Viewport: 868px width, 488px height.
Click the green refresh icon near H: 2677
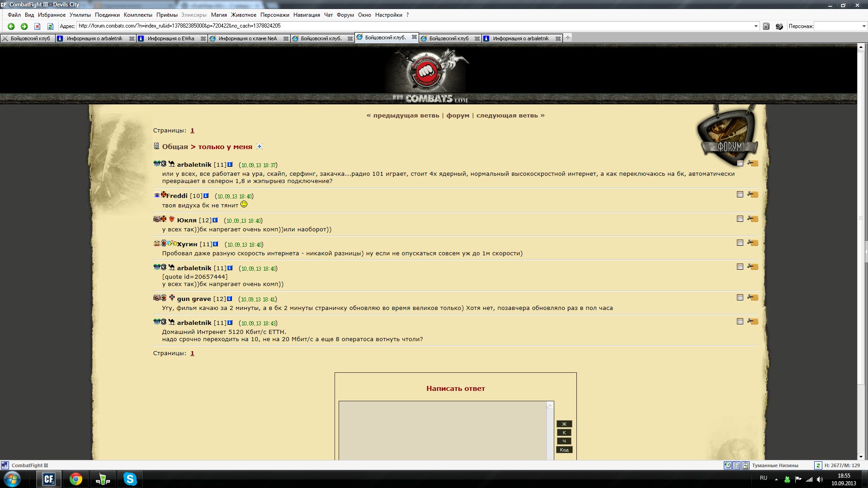818,465
